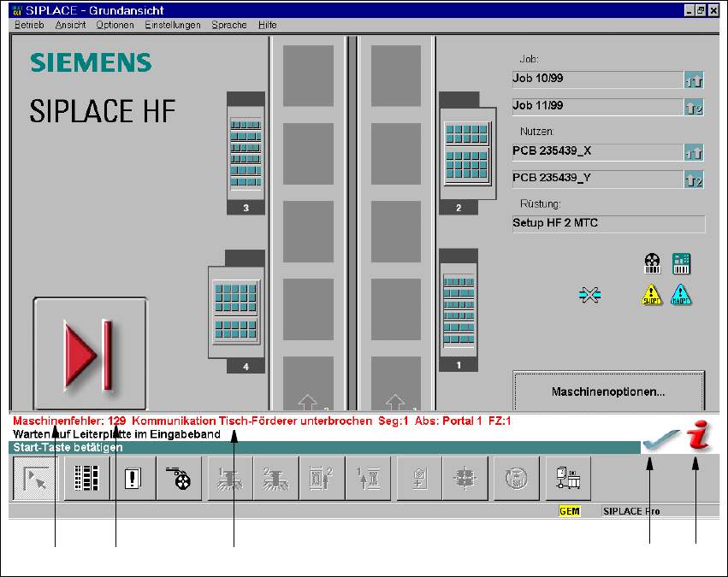The width and height of the screenshot is (728, 577).
Task: Click the grayed circular rotation icon
Action: [517, 479]
